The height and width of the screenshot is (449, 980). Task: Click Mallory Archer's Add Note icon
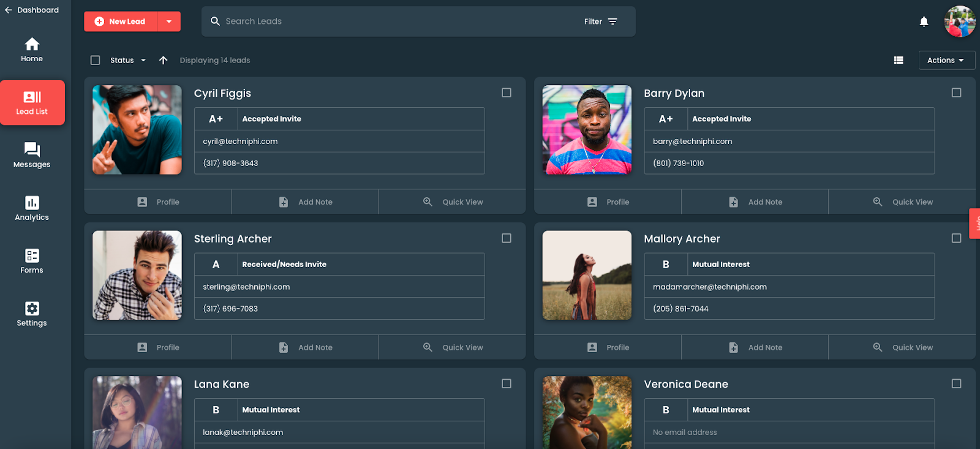pos(733,347)
